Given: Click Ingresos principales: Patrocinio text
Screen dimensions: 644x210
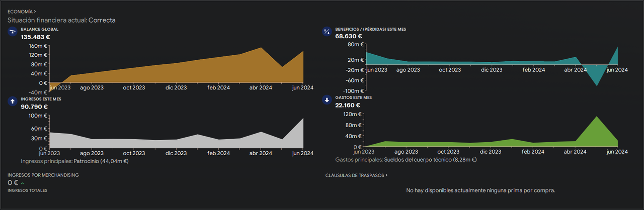Looking at the screenshot, I should click(74, 161).
